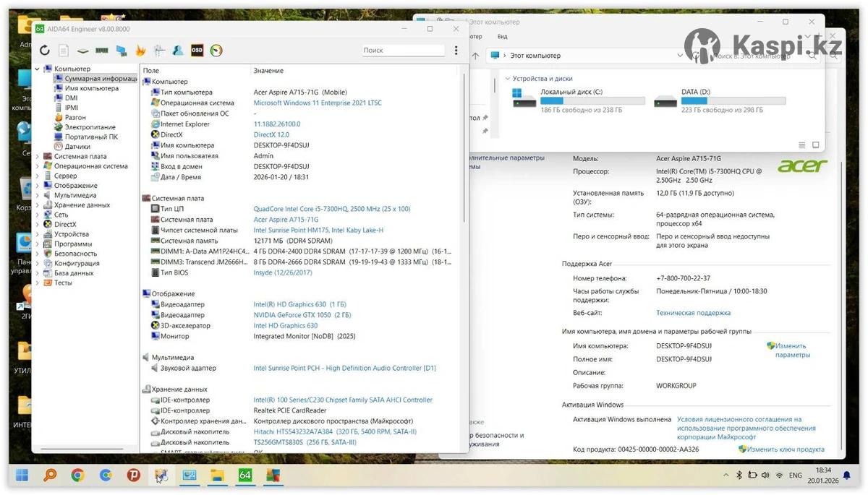Open the Вид menu in Explorer
The height and width of the screenshot is (495, 868).
tap(502, 37)
